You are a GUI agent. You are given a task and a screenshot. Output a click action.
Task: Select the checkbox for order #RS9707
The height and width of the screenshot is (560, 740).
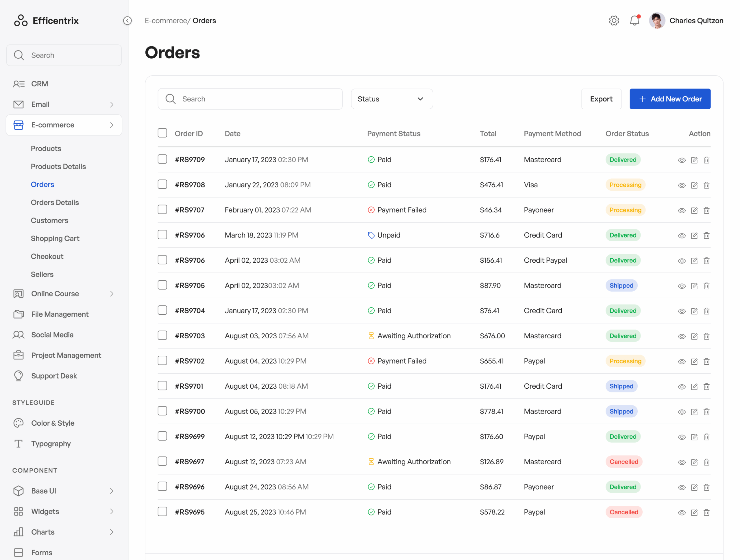click(162, 209)
